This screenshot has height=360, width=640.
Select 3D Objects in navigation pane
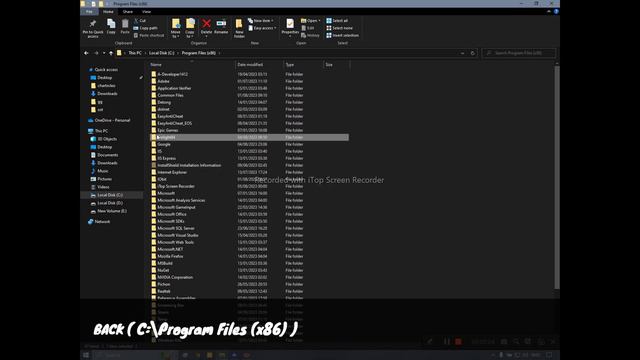click(107, 139)
